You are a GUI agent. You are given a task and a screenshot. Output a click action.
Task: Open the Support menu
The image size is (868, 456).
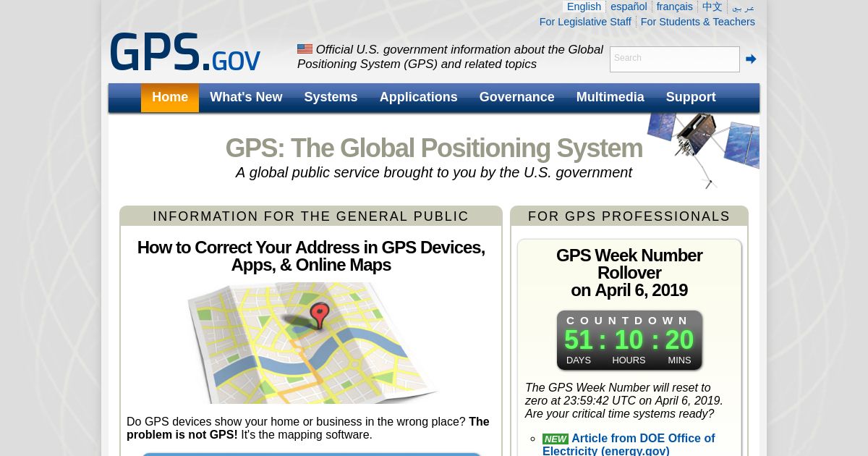click(691, 97)
